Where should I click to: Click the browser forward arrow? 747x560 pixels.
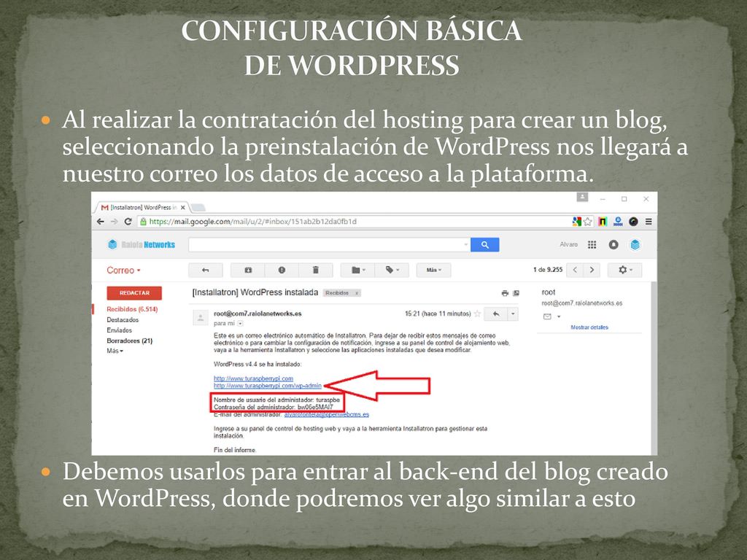click(x=114, y=222)
